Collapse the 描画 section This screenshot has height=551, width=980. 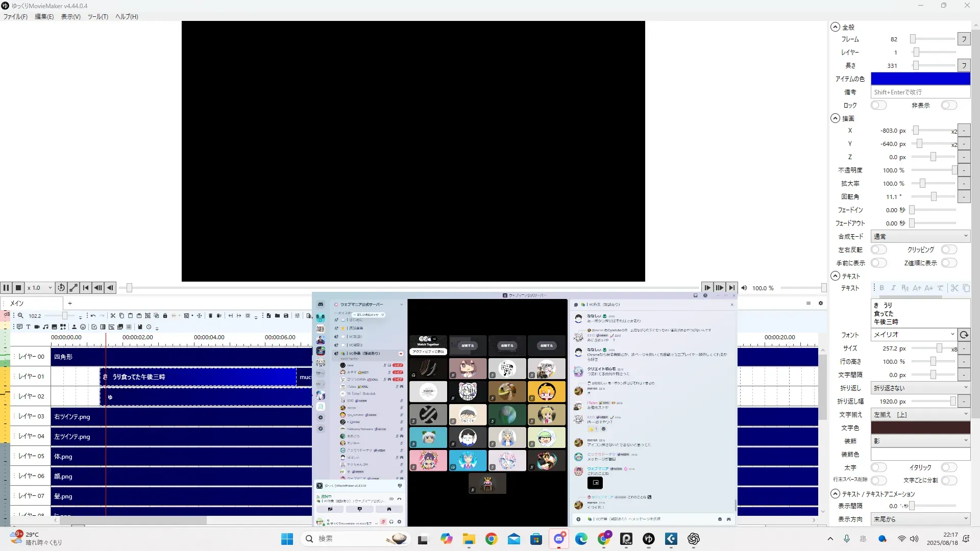pos(835,118)
